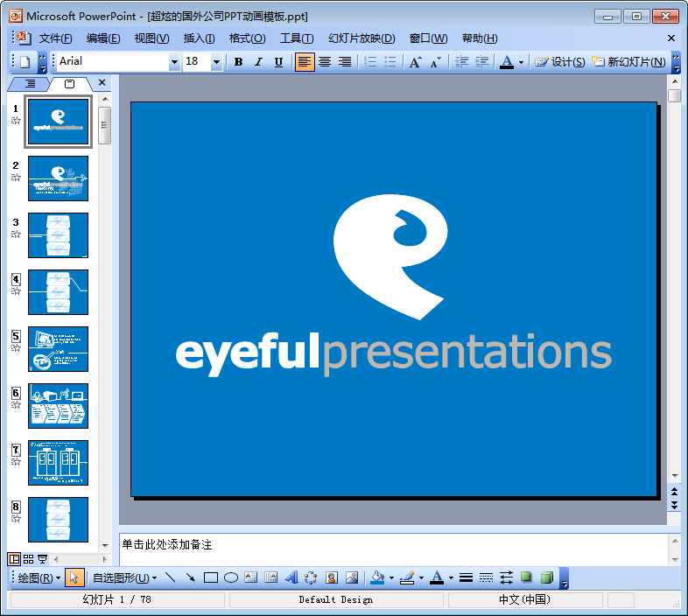Choose a line style
The height and width of the screenshot is (616, 688).
466,577
